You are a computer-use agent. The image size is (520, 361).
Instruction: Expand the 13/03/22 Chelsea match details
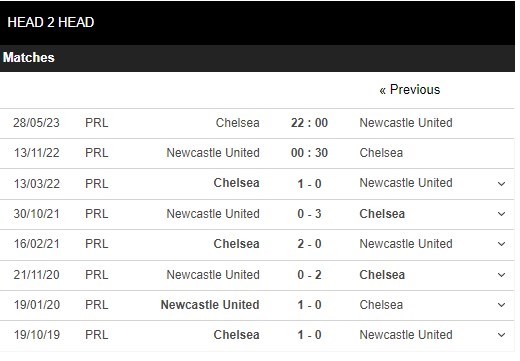pos(501,184)
